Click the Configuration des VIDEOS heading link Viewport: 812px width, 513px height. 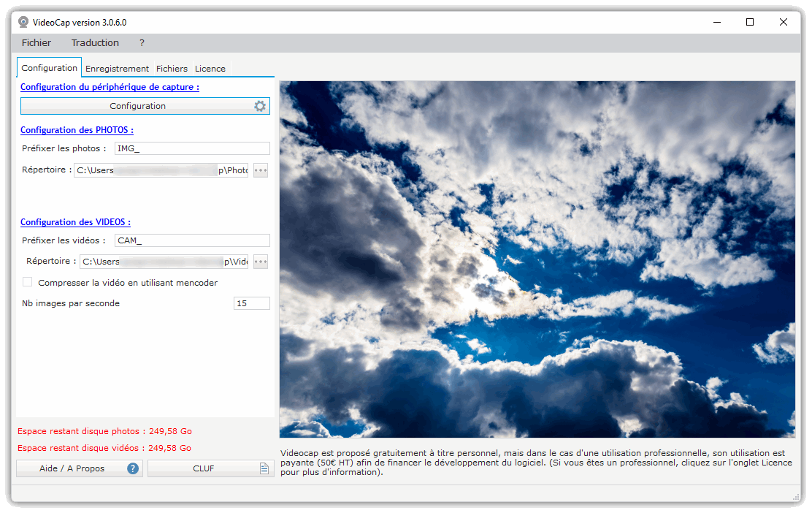[76, 222]
